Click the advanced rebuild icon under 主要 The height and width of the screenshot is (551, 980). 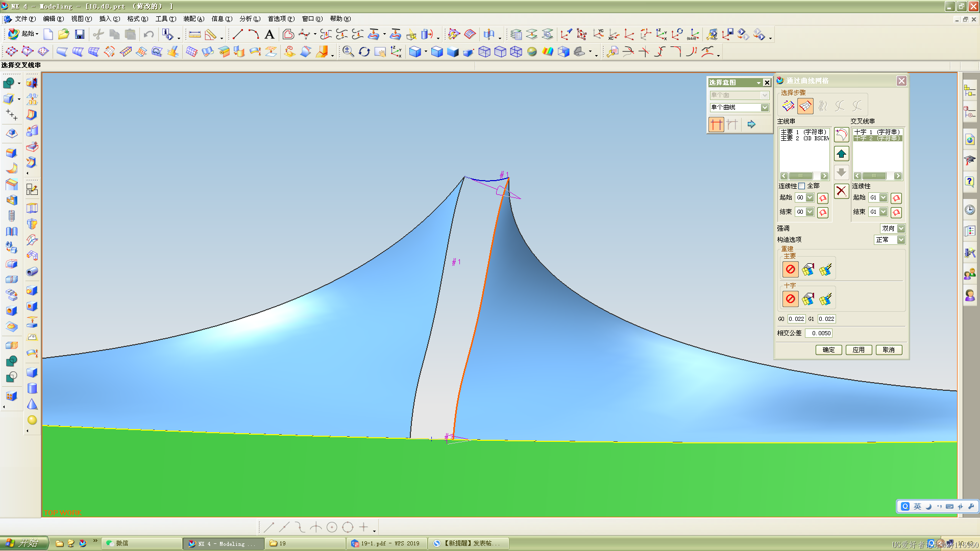coord(825,269)
